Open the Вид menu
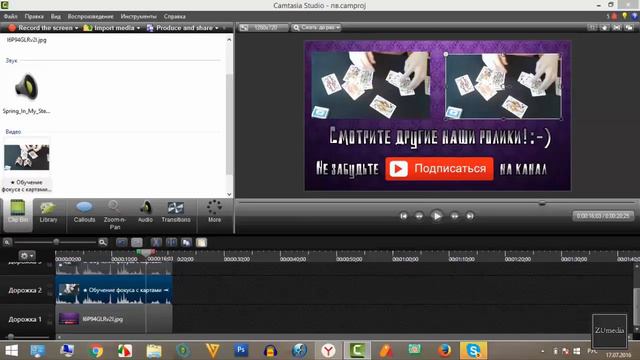This screenshot has width=640, height=360. pos(56,16)
